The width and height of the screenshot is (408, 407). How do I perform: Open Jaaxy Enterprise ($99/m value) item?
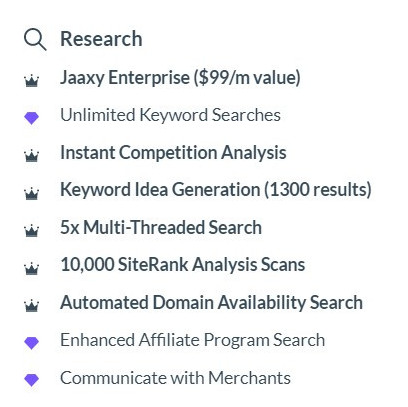click(180, 78)
